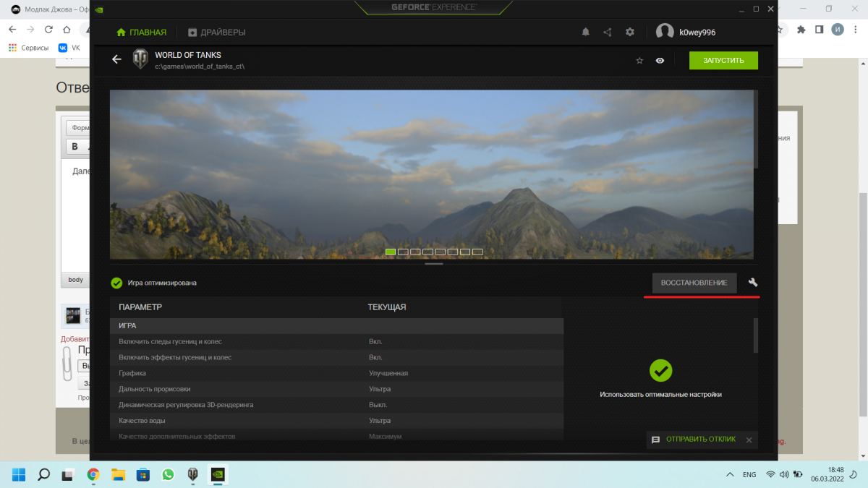
Task: Open the Драйверы tab
Action: coord(216,33)
